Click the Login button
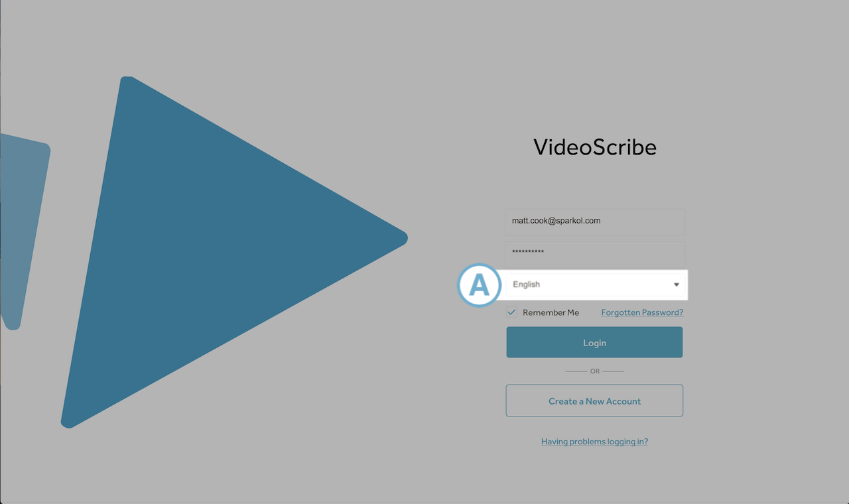 (594, 343)
